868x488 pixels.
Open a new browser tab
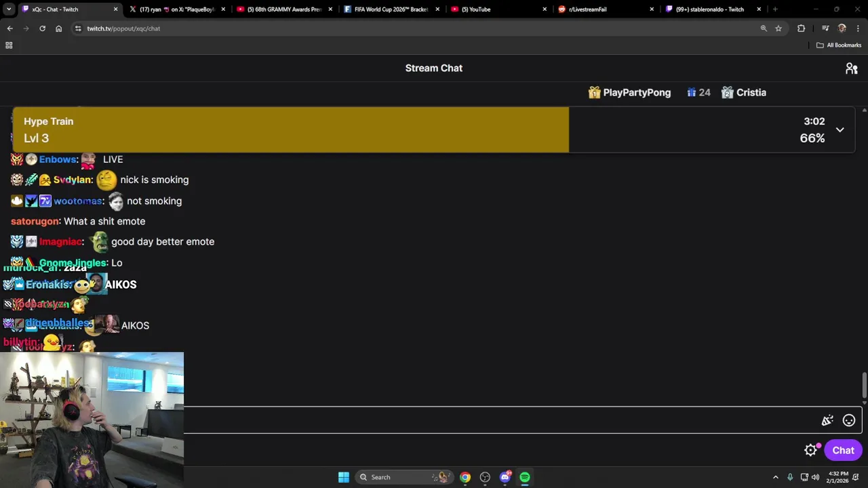(x=775, y=9)
